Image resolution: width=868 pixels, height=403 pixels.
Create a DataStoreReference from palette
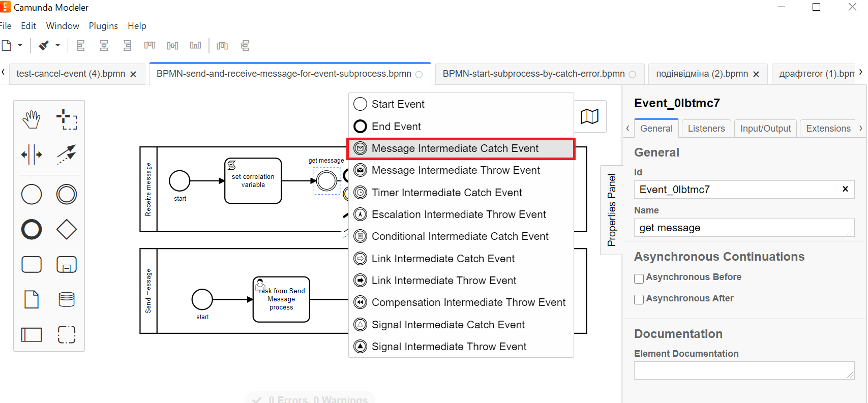67,299
